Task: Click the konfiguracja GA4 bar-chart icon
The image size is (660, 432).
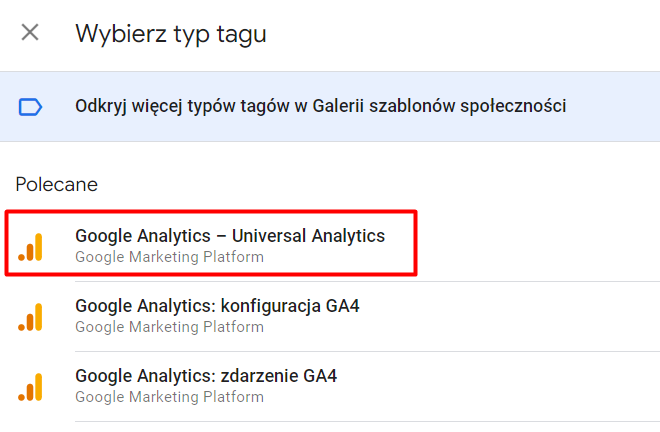Action: (x=30, y=317)
